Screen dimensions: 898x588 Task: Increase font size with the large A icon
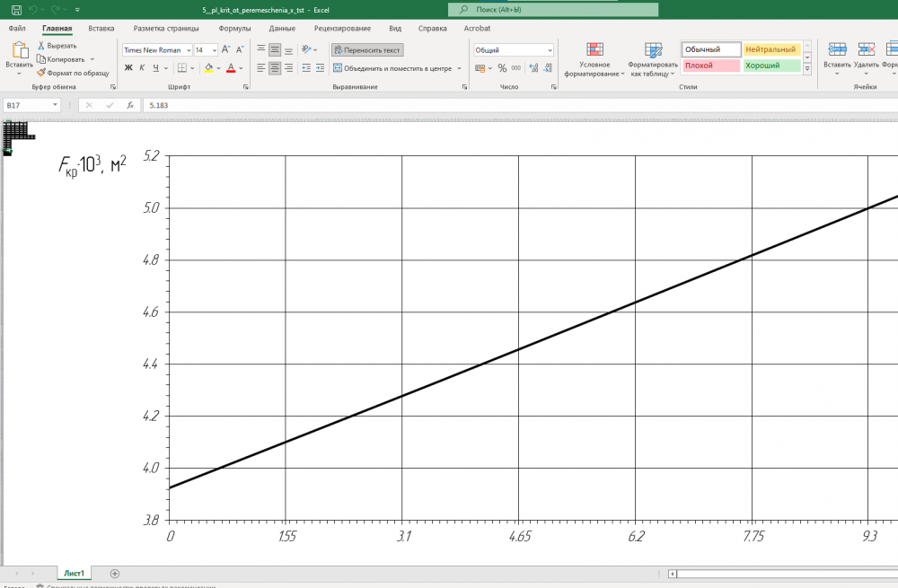pyautogui.click(x=225, y=50)
